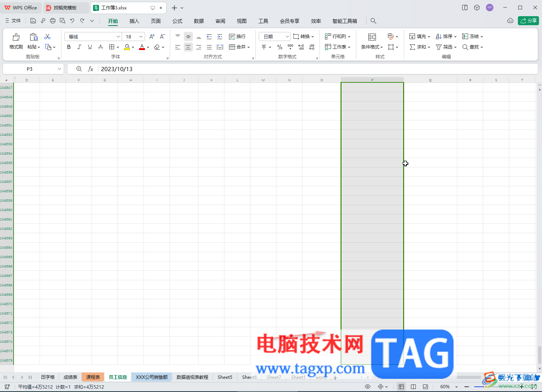Click the Filter (筛选) icon
Screen dimensions: 542x392
point(439,47)
